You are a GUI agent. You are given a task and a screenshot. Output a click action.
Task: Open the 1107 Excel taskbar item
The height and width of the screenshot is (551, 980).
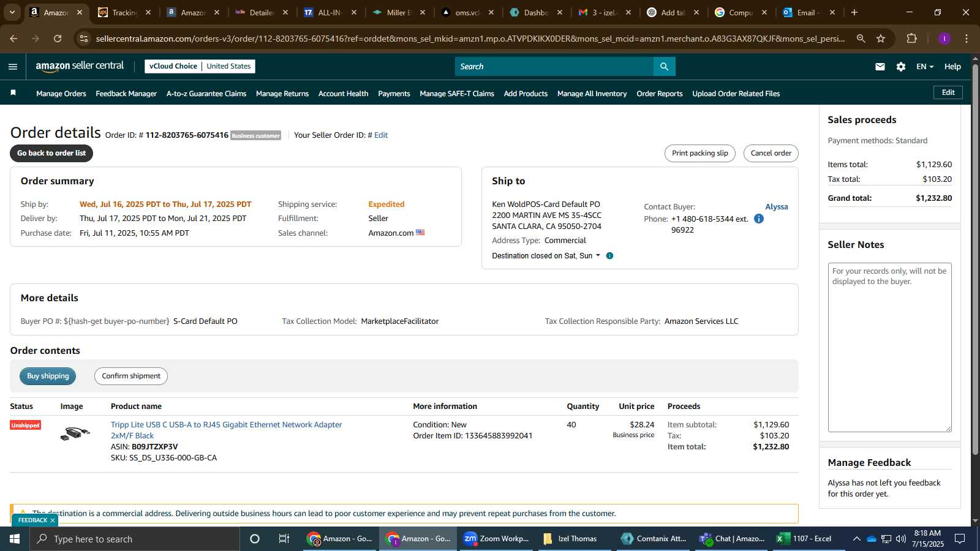click(x=804, y=539)
